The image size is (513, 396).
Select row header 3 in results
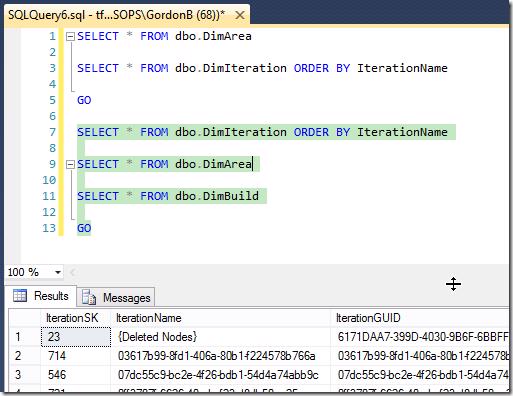[25, 375]
